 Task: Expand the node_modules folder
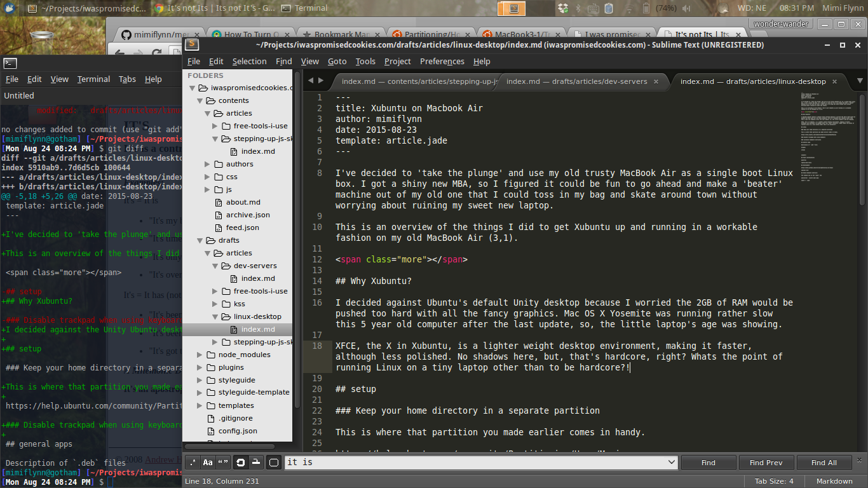pos(201,355)
